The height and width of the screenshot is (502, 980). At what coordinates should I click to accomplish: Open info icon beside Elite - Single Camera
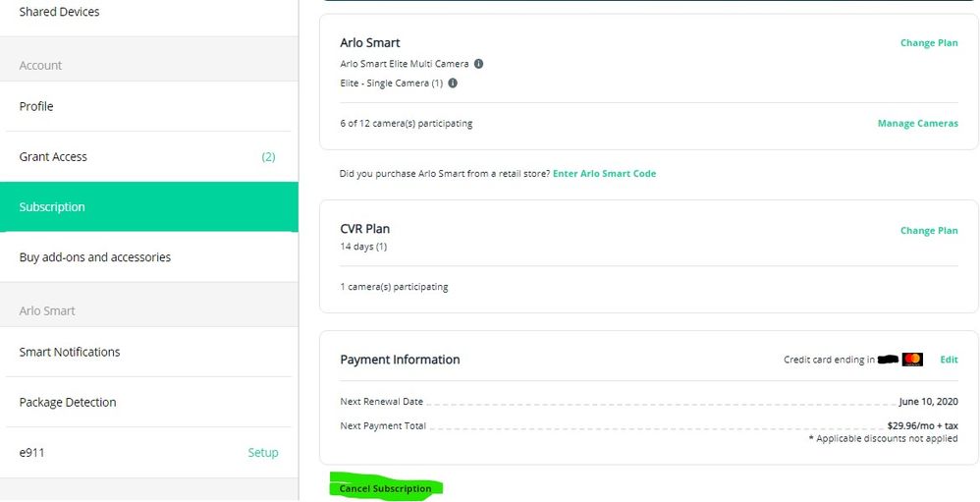coord(453,84)
